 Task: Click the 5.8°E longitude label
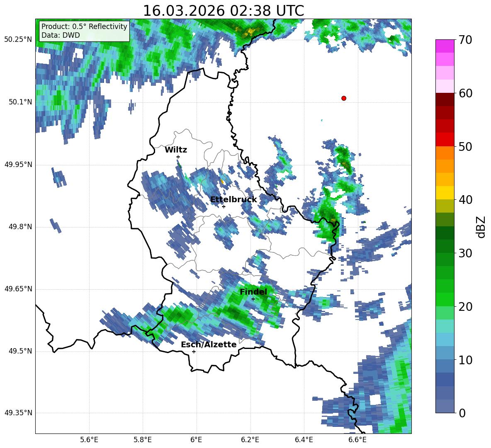coord(143,440)
